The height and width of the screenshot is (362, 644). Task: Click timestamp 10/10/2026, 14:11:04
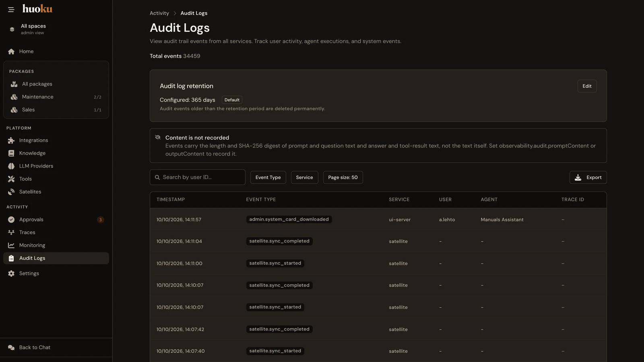pyautogui.click(x=179, y=241)
